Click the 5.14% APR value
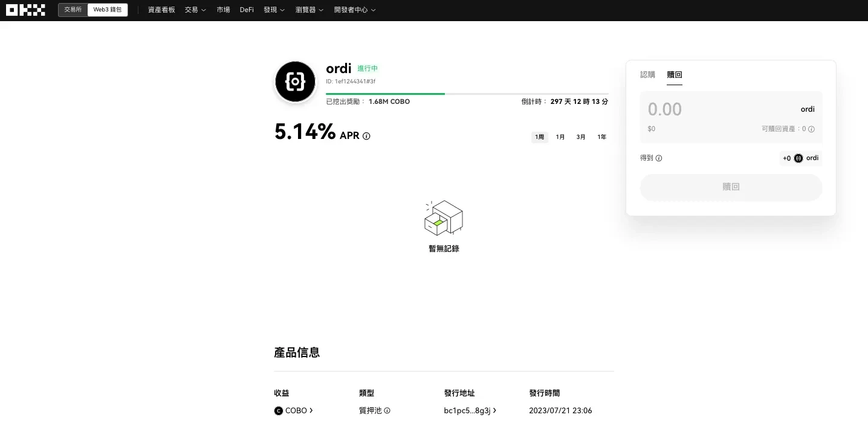Screen dimensions: 868x435 [x=305, y=132]
